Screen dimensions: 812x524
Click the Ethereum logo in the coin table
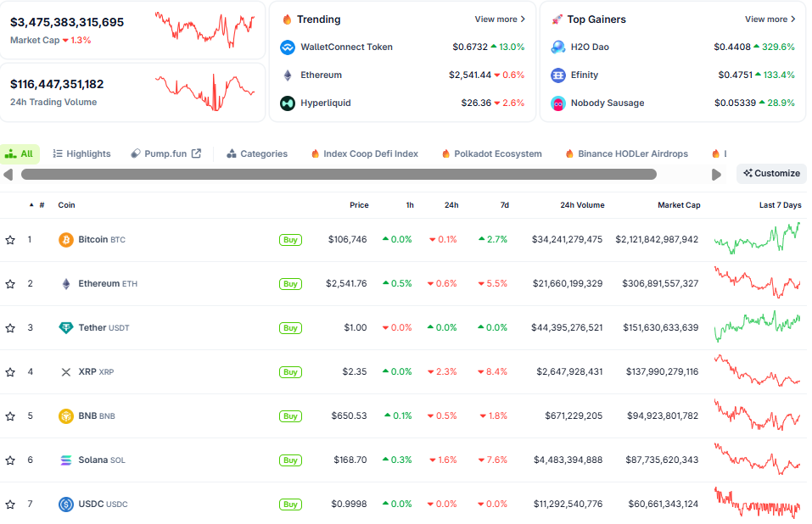point(65,284)
